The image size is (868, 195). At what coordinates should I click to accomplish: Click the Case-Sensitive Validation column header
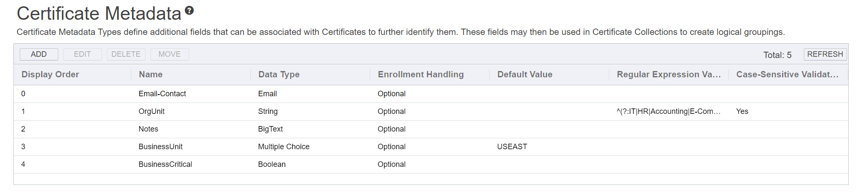(787, 74)
